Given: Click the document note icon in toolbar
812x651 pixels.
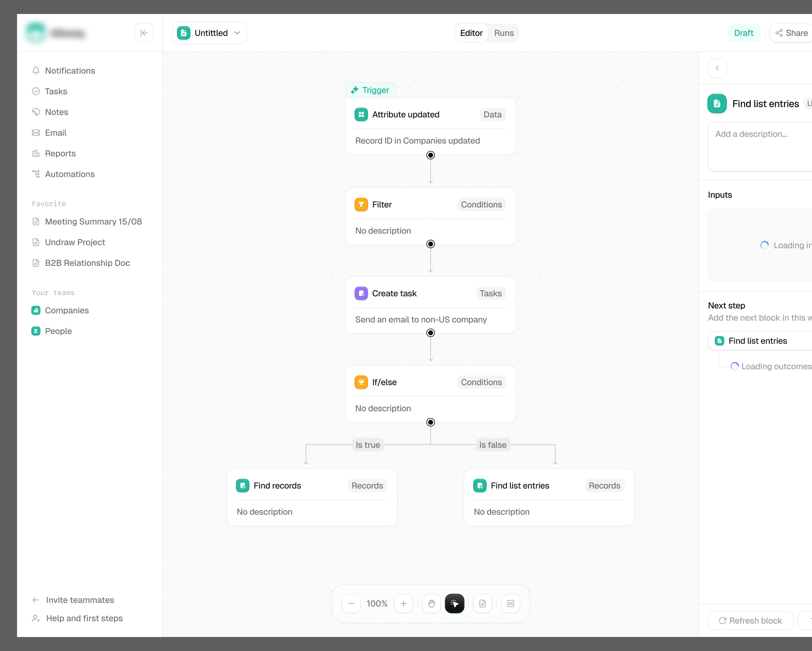Looking at the screenshot, I should tap(482, 604).
